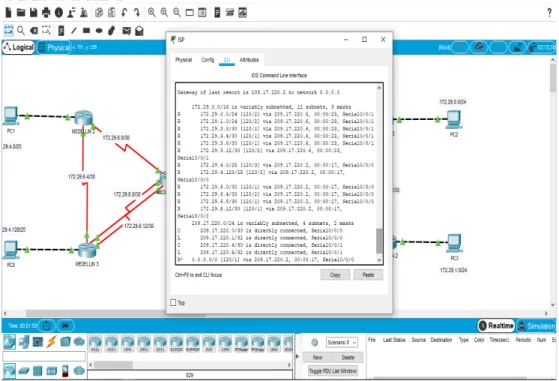The height and width of the screenshot is (381, 559).
Task: Open the Drawing Palette icon
Action: (x=190, y=13)
